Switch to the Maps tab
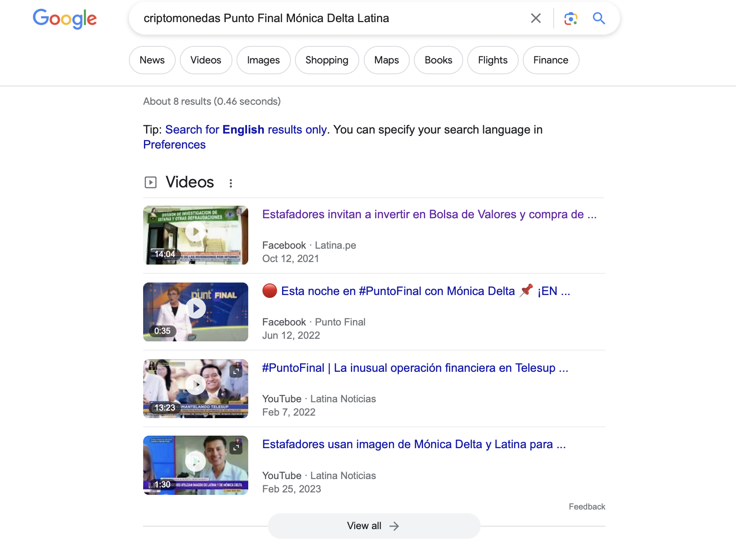Image resolution: width=736 pixels, height=560 pixels. click(x=386, y=60)
